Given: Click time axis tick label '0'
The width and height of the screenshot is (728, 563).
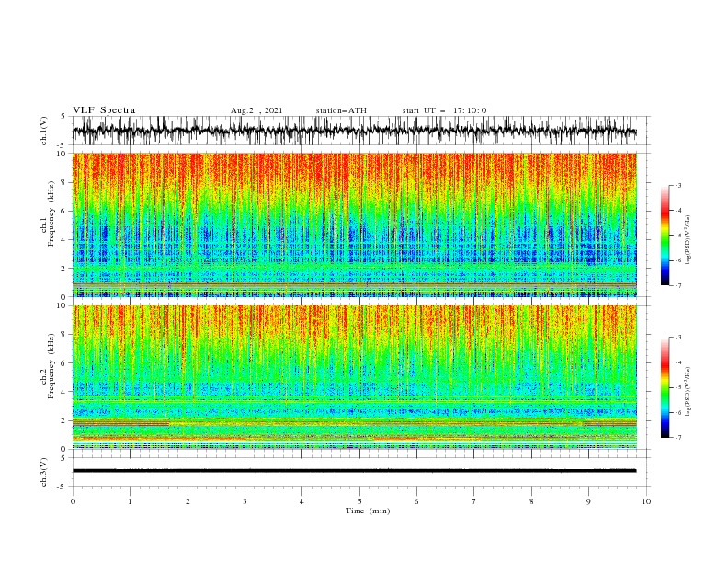Looking at the screenshot, I should (x=73, y=501).
